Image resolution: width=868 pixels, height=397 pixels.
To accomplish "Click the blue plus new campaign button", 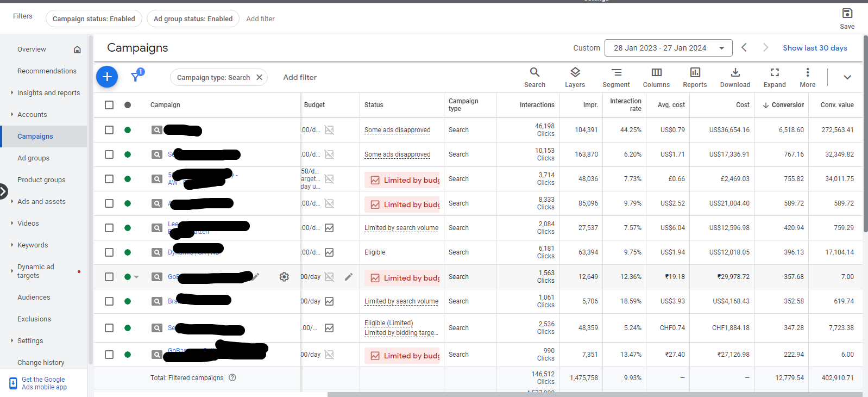I will (x=107, y=77).
